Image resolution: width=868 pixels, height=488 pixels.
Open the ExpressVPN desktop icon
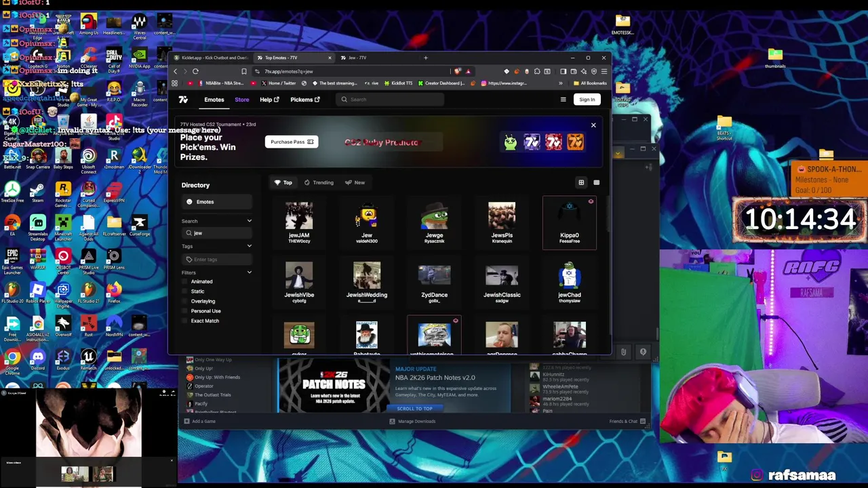pyautogui.click(x=114, y=192)
